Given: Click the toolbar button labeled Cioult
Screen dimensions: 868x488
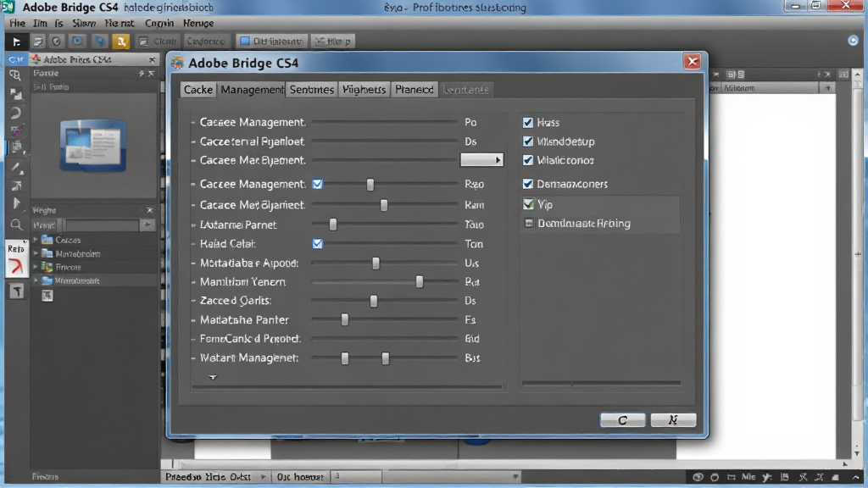Looking at the screenshot, I should 159,42.
